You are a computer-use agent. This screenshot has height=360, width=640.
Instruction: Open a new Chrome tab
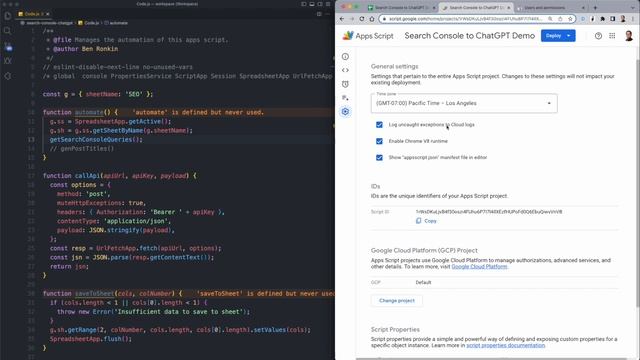pyautogui.click(x=595, y=7)
